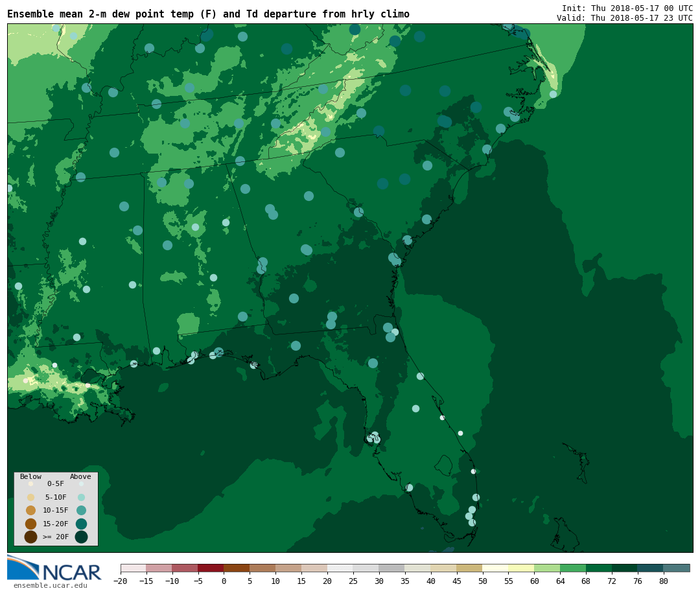Click the 68 to 72 green colorbar segment
The width and height of the screenshot is (700, 593).
[600, 568]
